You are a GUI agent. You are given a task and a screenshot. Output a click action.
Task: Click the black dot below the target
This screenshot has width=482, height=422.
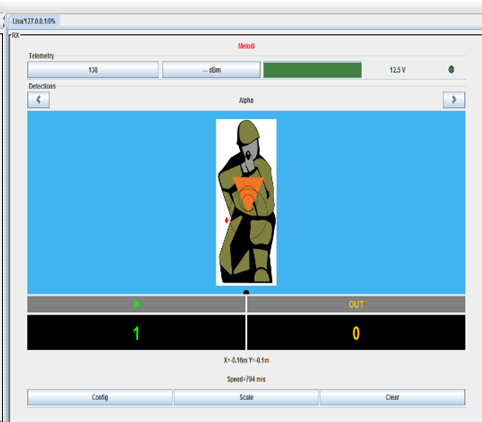click(x=246, y=292)
